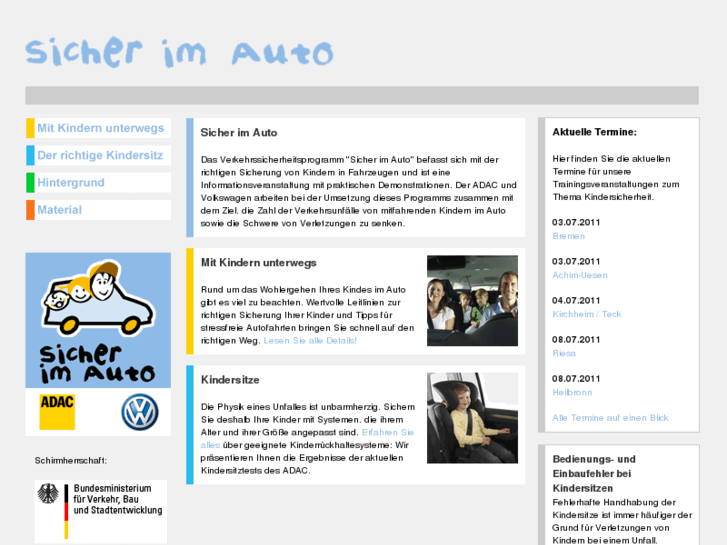727x545 pixels.
Task: Follow the 'Lesen Sie alle Details!' link
Action: click(310, 340)
